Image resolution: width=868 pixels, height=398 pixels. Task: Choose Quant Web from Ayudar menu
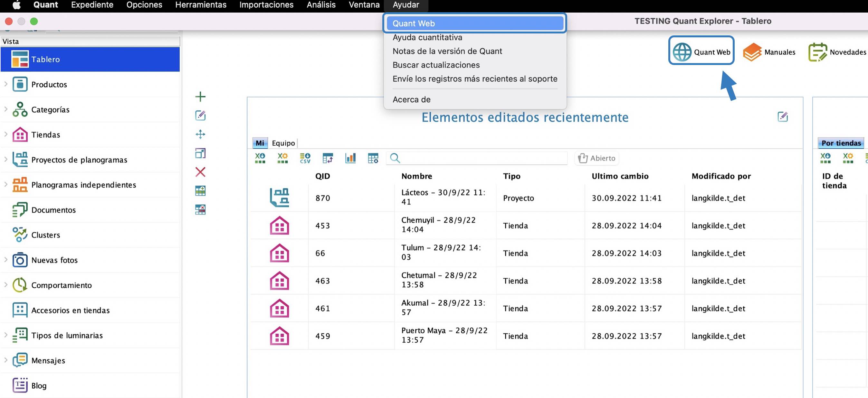click(475, 23)
